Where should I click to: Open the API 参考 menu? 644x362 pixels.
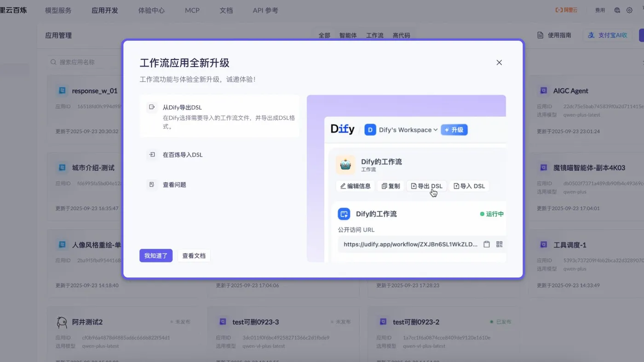click(265, 10)
